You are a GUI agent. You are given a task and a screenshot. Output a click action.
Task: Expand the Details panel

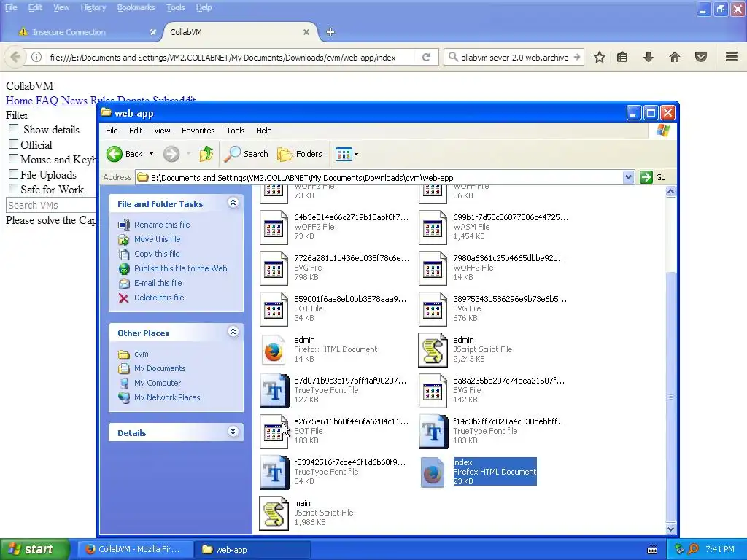(233, 432)
